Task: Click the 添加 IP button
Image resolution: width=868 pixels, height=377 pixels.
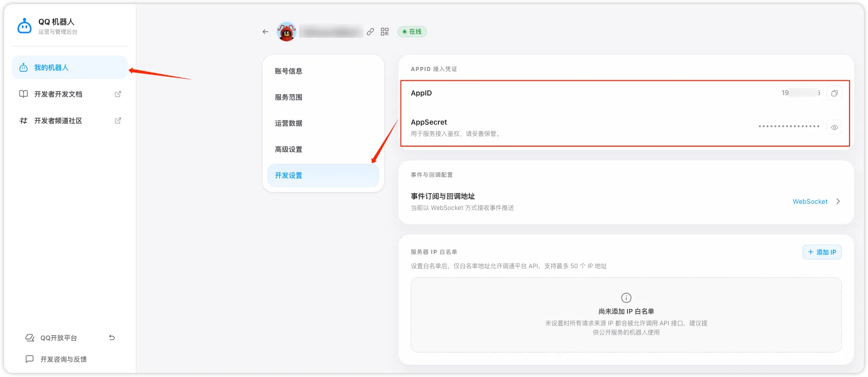Action: (822, 252)
